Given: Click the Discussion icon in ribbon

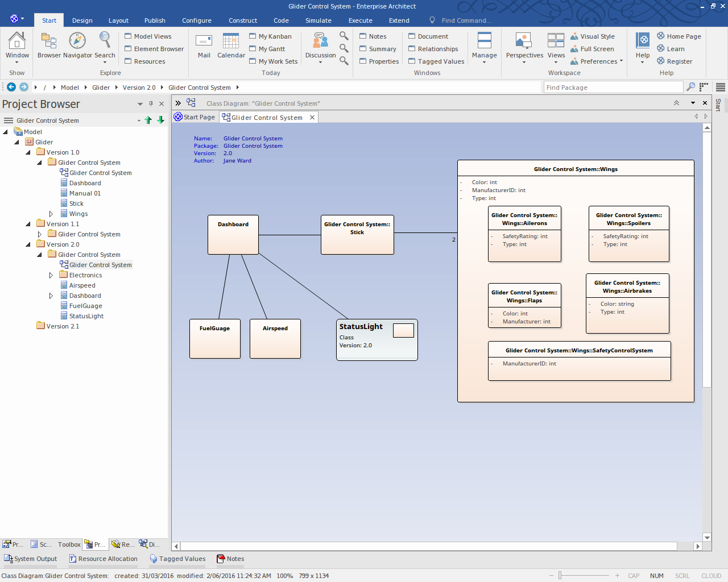Looking at the screenshot, I should (320, 41).
